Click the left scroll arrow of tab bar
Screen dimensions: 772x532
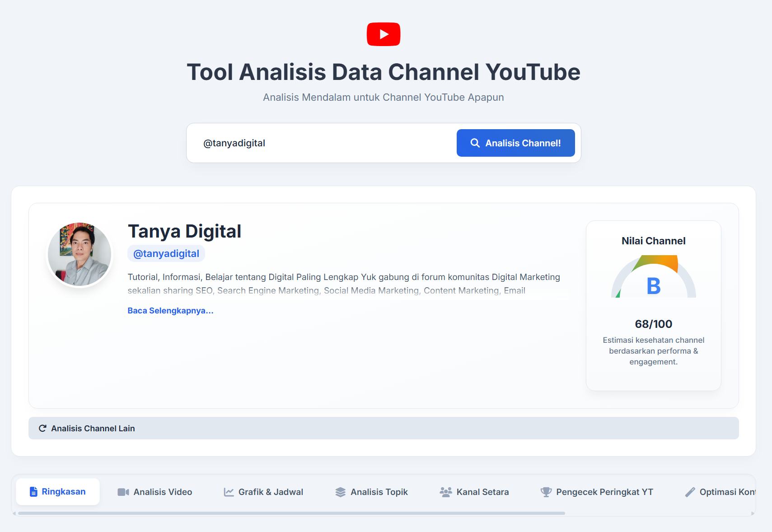14,513
